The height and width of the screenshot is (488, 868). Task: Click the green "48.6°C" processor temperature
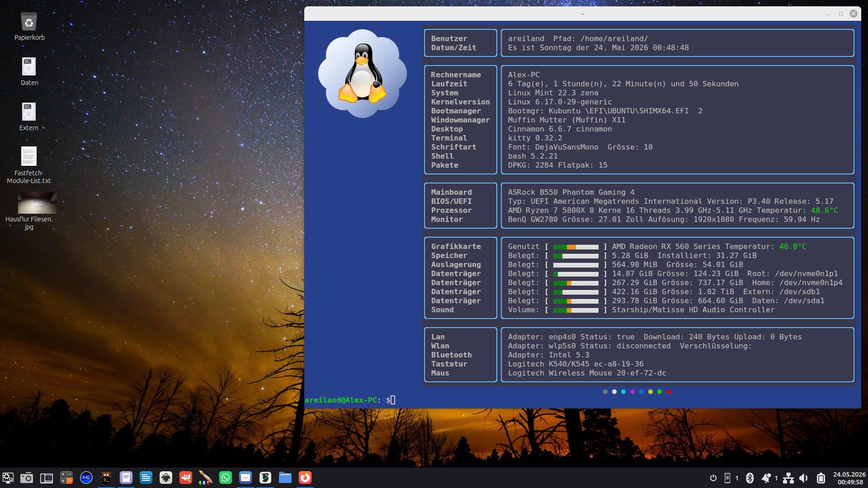point(824,211)
